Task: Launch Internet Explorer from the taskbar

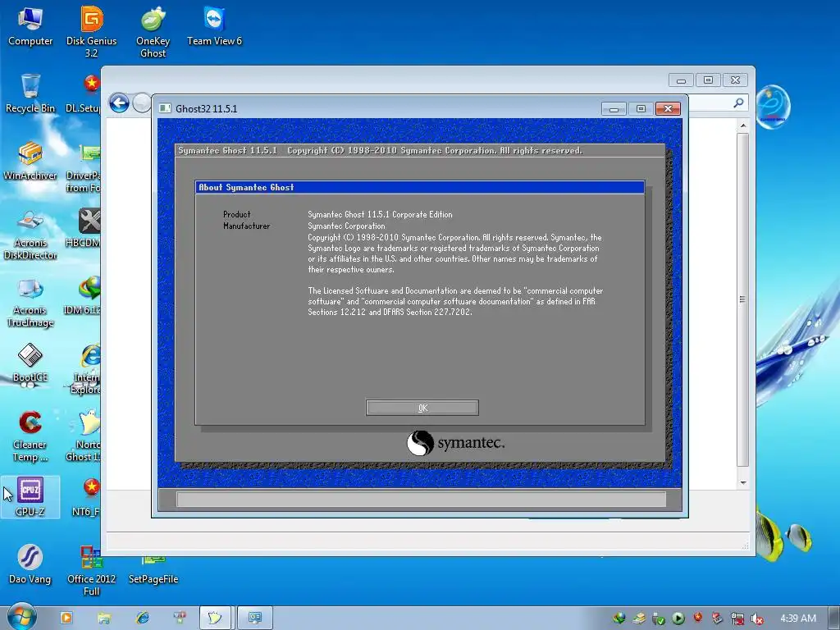Action: coord(143,618)
